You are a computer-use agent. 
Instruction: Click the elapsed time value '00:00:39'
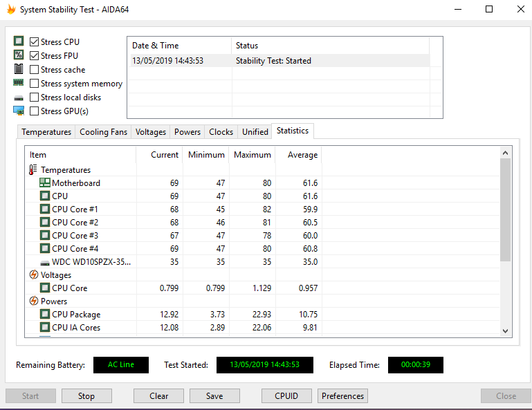pos(416,364)
